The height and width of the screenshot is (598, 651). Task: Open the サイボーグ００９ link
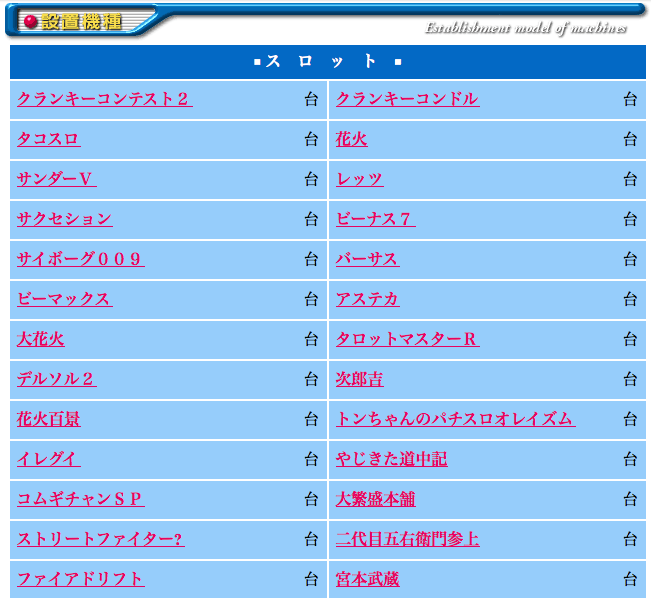[x=81, y=259]
